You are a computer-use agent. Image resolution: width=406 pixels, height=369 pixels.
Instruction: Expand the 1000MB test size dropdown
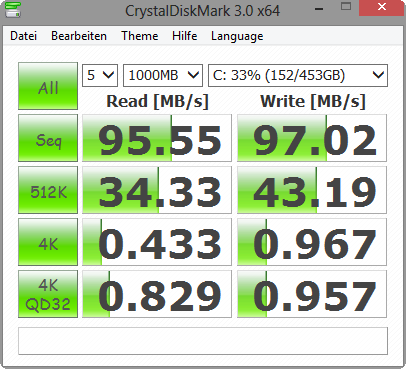(x=163, y=75)
